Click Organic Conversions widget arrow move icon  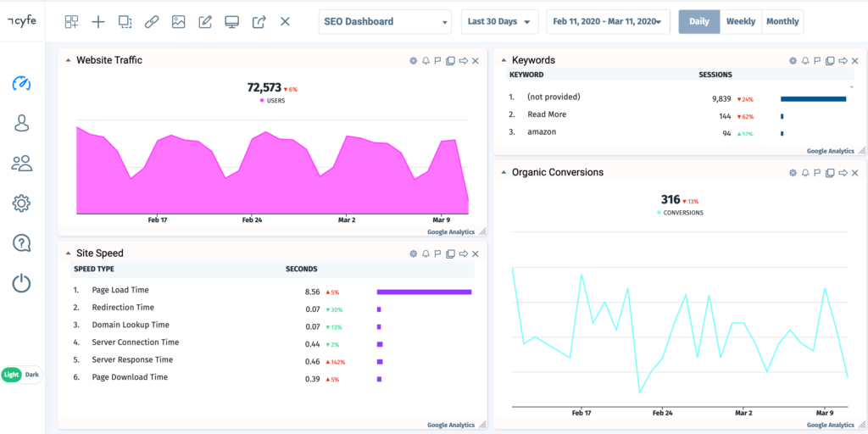click(x=843, y=173)
